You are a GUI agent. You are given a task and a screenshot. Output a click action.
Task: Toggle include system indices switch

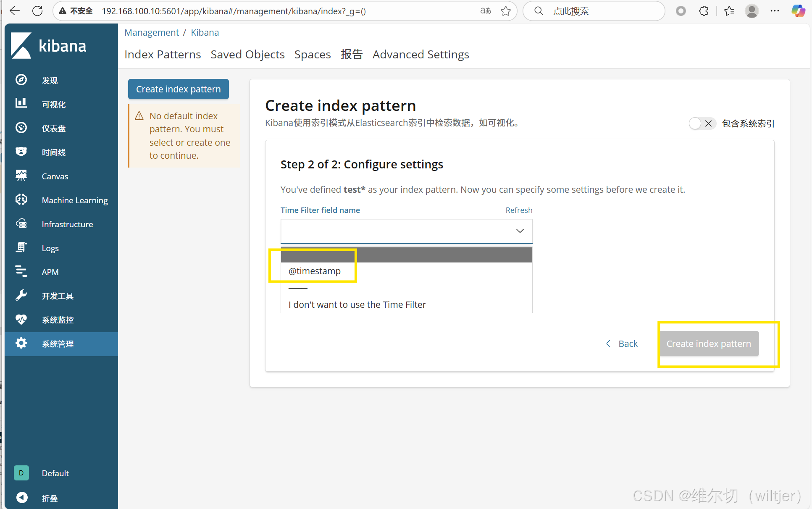[x=702, y=123]
